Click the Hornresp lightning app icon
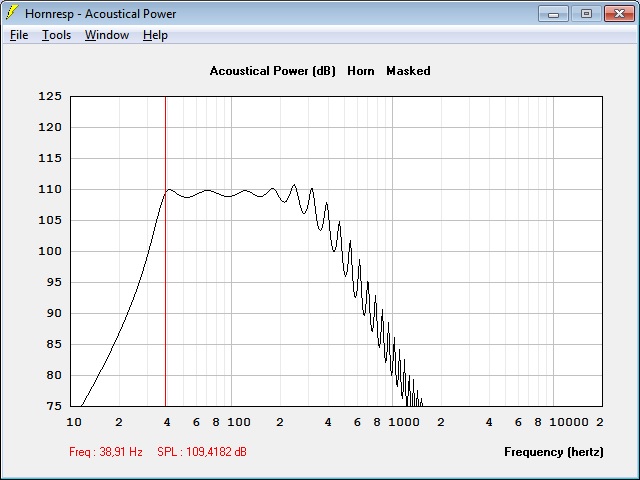 pos(11,13)
